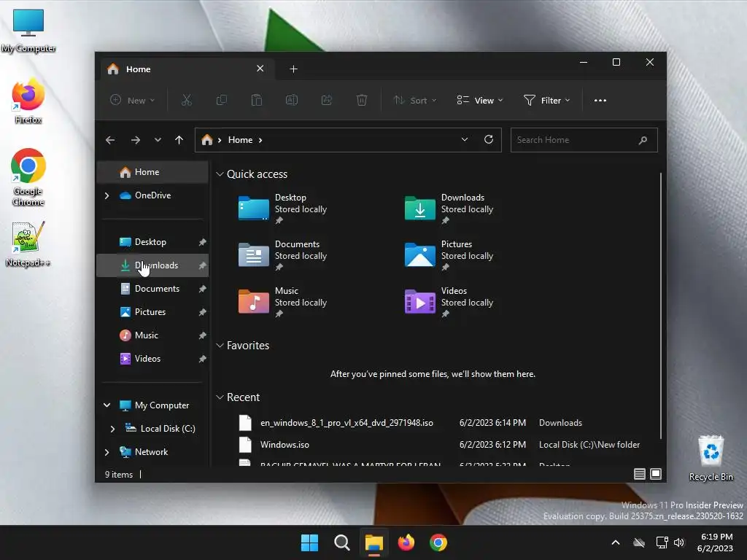Open the Videos folder tile in Quick access
The height and width of the screenshot is (560, 747).
[449, 302]
